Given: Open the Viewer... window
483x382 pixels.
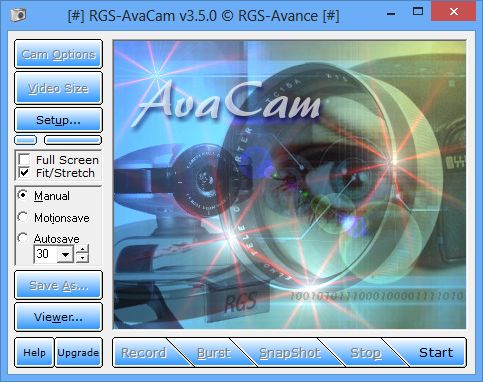Looking at the screenshot, I should pos(58,317).
